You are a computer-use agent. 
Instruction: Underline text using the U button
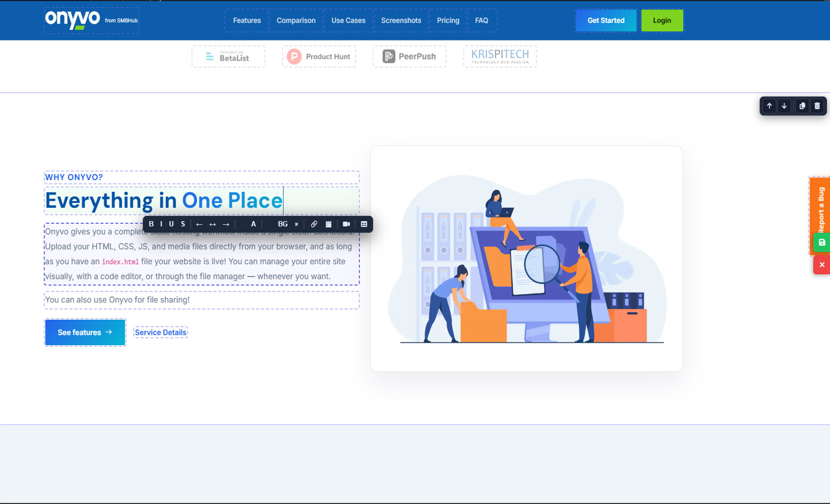(172, 224)
